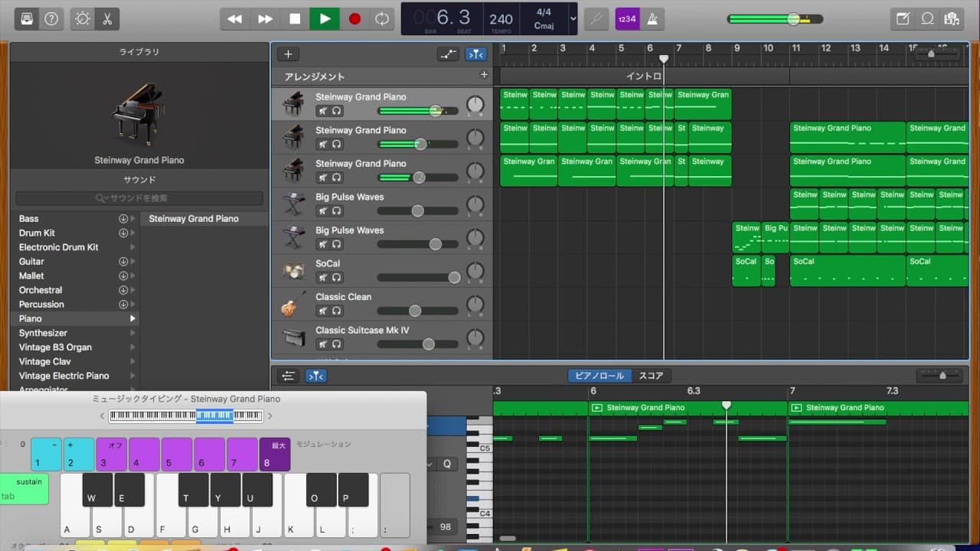Adjust the master volume slider
The width and height of the screenshot is (980, 551).
pos(775,19)
